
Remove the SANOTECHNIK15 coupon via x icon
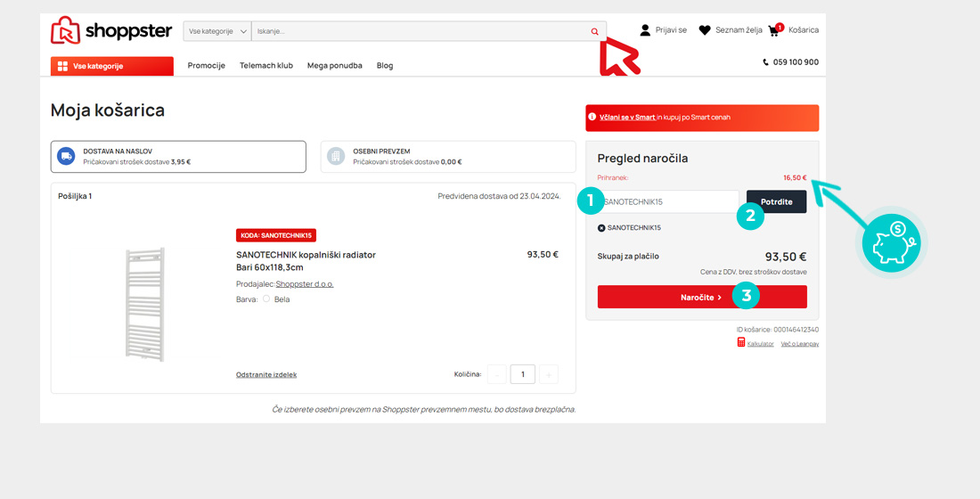pyautogui.click(x=601, y=228)
